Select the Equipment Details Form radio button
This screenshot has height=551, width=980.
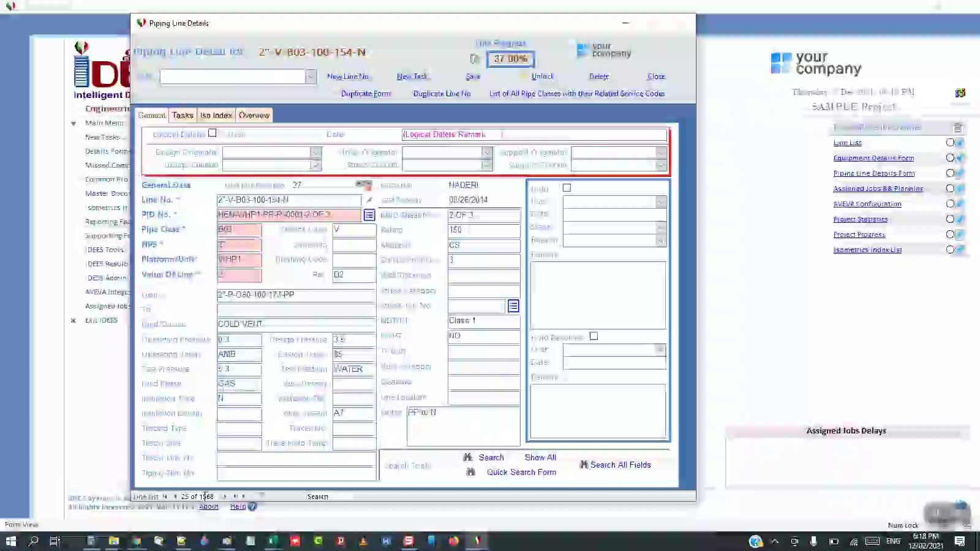coord(950,158)
